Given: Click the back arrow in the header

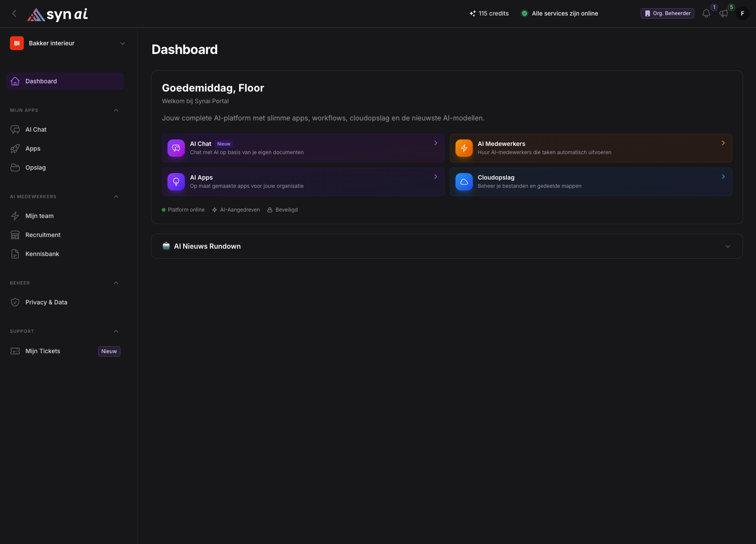Looking at the screenshot, I should click(x=14, y=13).
